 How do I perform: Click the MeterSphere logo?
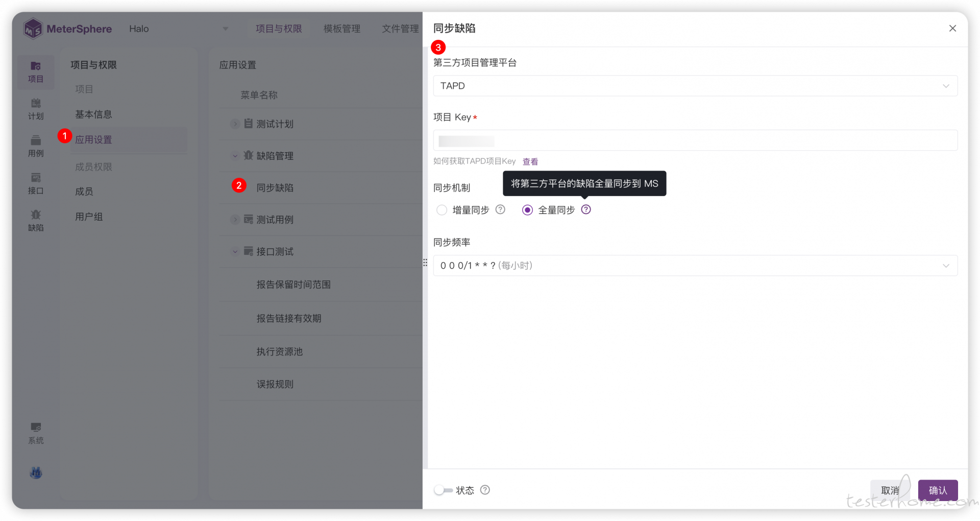68,29
